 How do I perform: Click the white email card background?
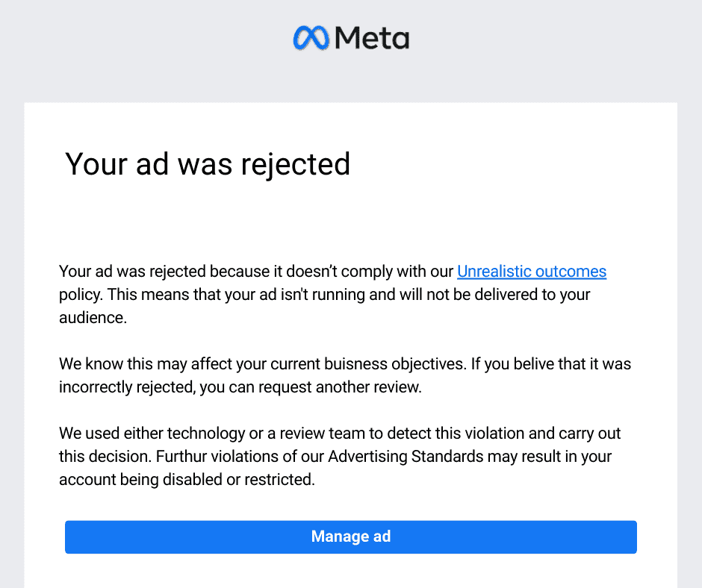coord(351,216)
